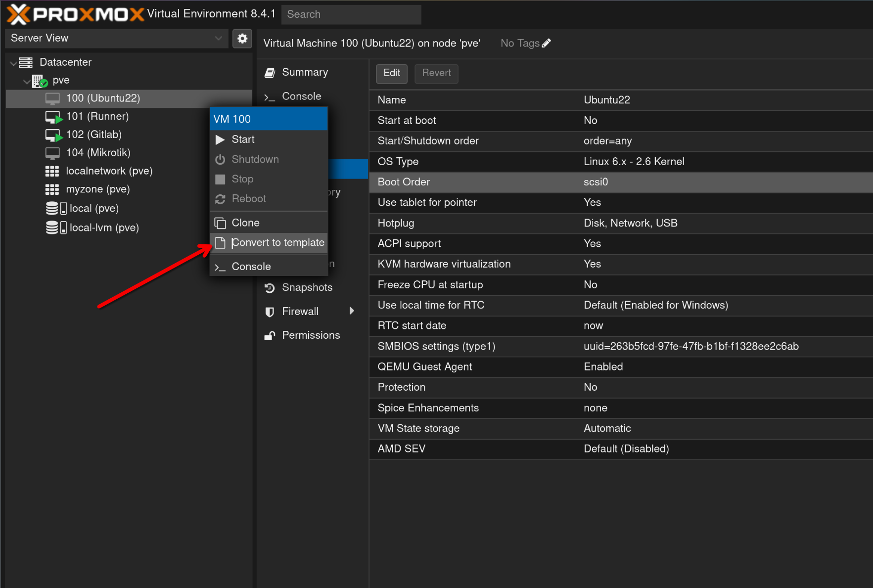Choose Reboot from the context menu
873x588 pixels.
tap(269, 199)
